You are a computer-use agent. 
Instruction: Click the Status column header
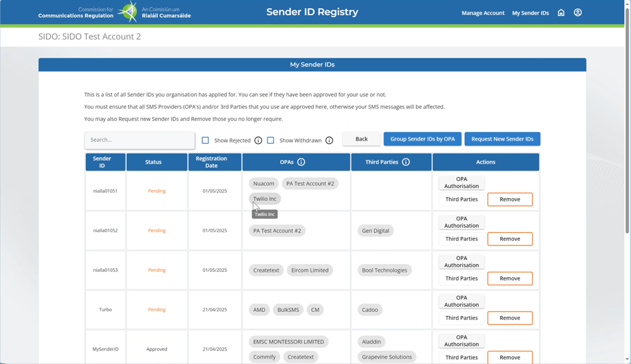pos(157,162)
